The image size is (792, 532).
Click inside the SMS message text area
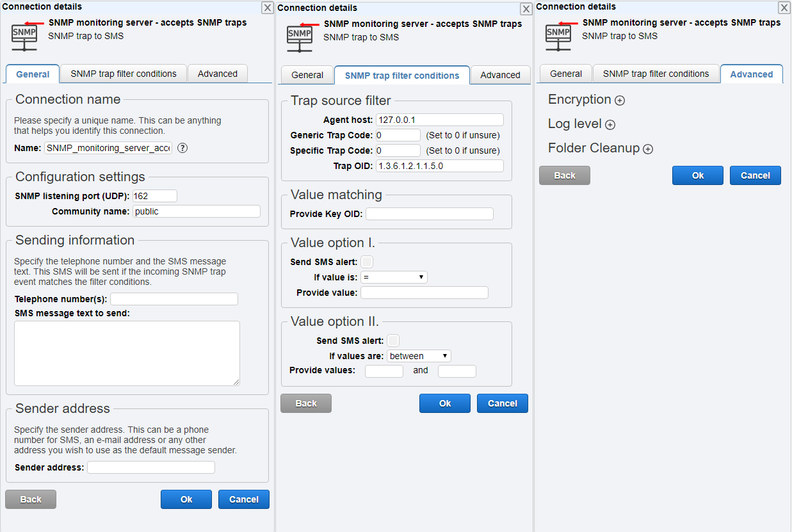point(126,353)
